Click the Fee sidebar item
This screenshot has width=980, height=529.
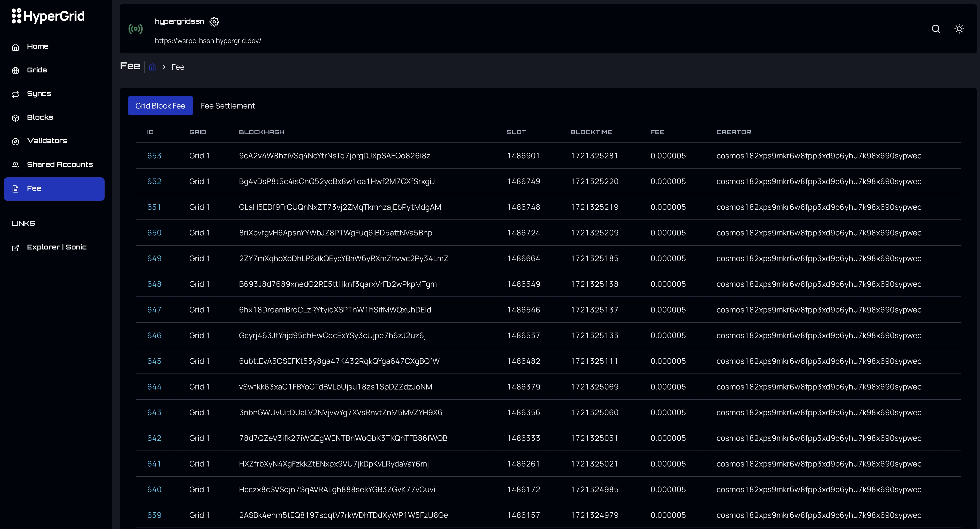[x=54, y=189]
